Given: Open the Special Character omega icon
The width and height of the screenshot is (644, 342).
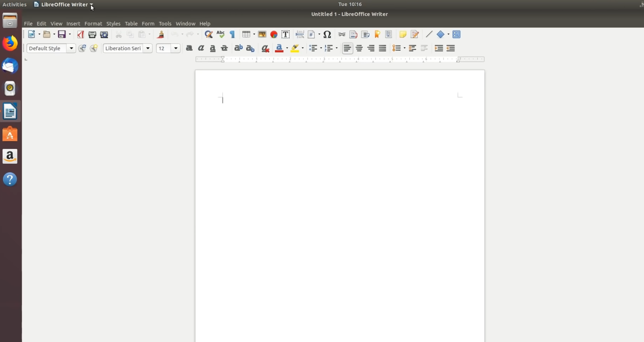Looking at the screenshot, I should pos(327,35).
